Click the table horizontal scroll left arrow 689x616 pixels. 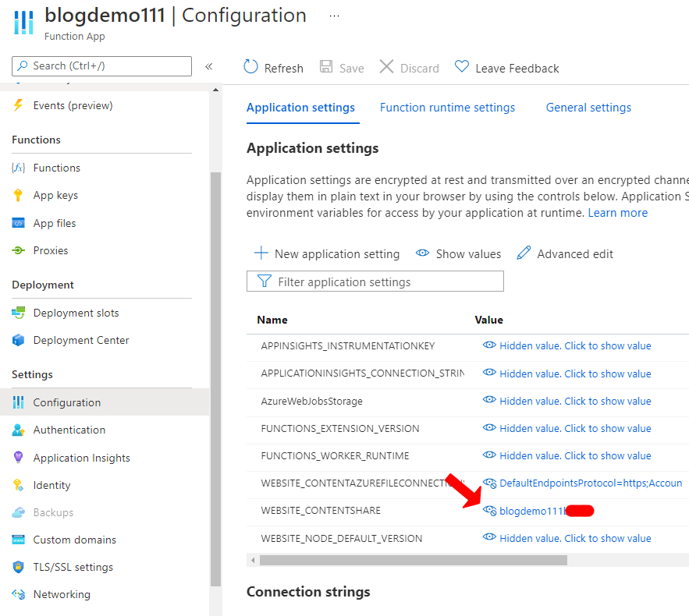253,560
